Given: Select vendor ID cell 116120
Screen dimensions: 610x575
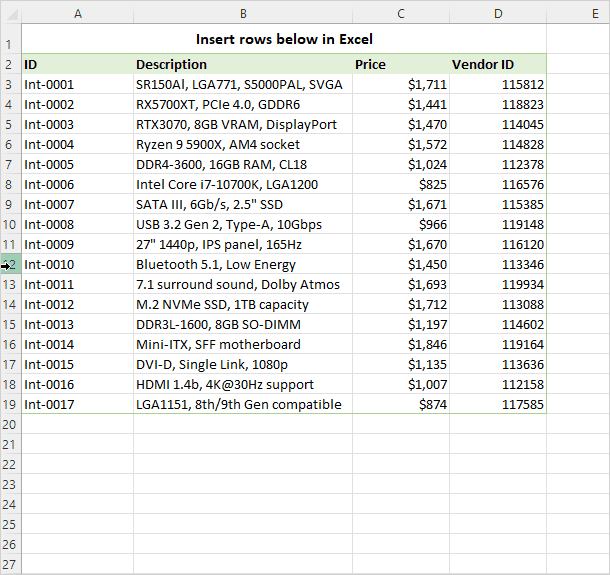Looking at the screenshot, I should [498, 244].
